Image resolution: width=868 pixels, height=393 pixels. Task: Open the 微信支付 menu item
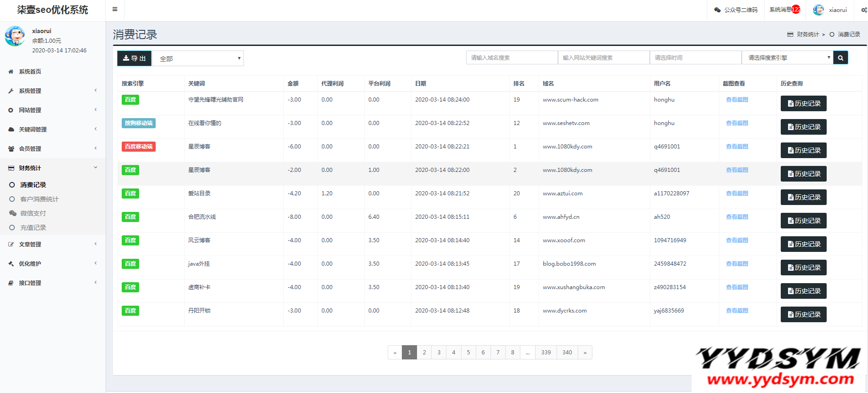pos(33,213)
